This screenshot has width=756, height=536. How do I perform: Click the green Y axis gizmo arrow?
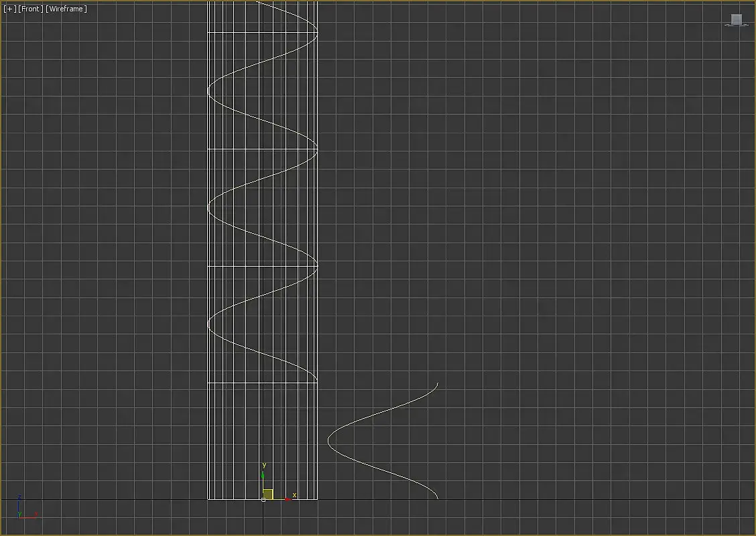[x=263, y=476]
